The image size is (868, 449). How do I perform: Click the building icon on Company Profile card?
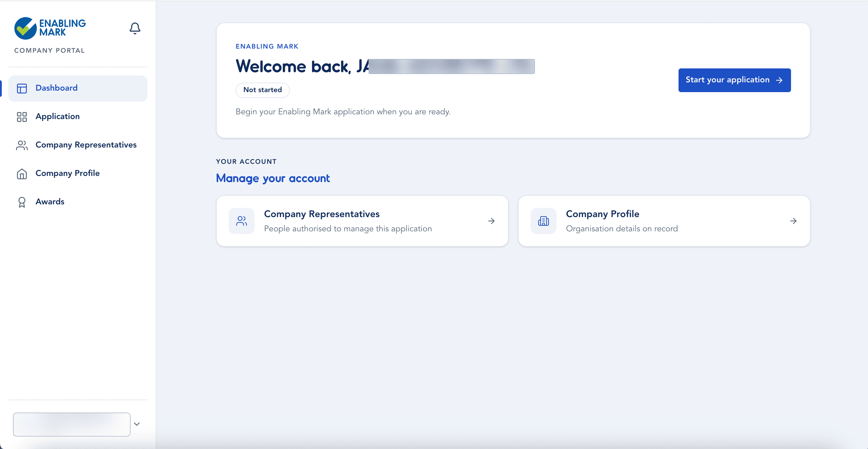point(543,221)
